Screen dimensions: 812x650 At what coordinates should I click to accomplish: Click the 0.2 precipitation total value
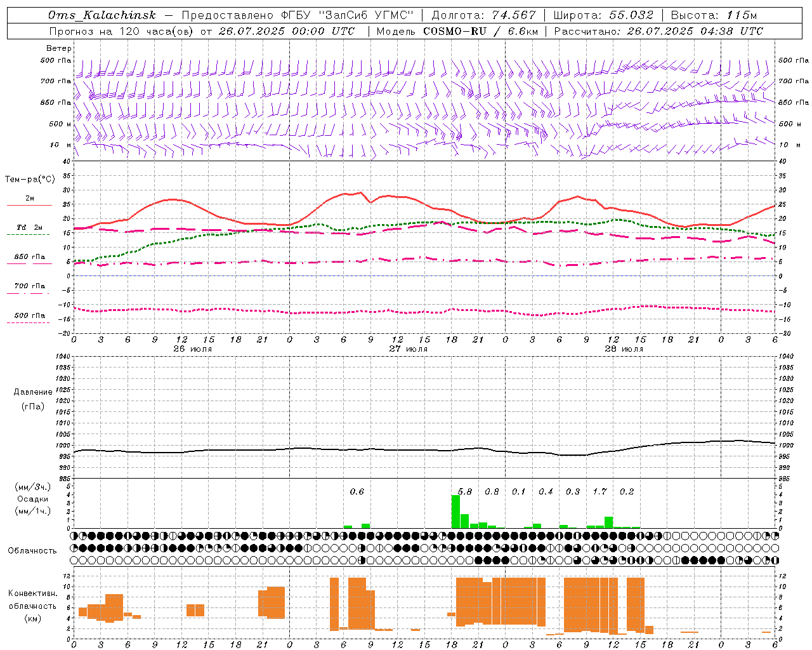[x=627, y=492]
